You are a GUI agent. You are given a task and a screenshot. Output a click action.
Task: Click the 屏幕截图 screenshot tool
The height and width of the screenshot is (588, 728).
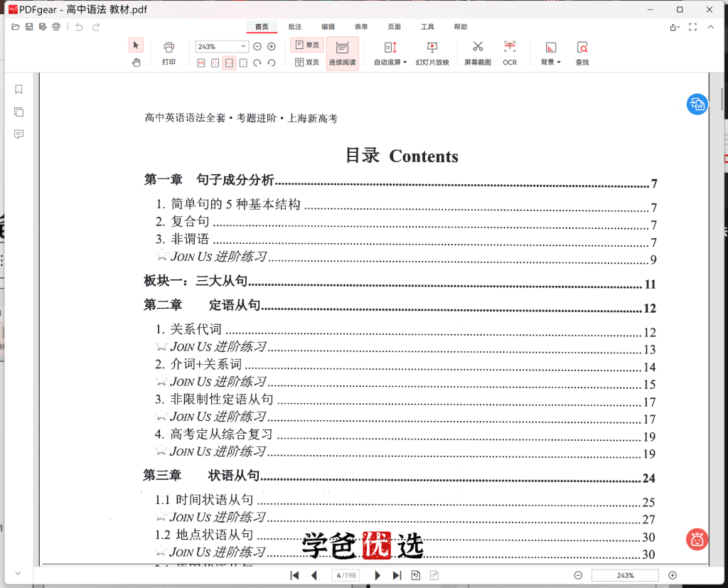(478, 53)
